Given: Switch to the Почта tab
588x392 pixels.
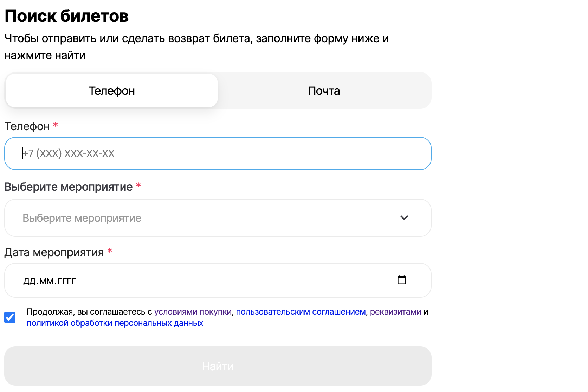Looking at the screenshot, I should [324, 91].
